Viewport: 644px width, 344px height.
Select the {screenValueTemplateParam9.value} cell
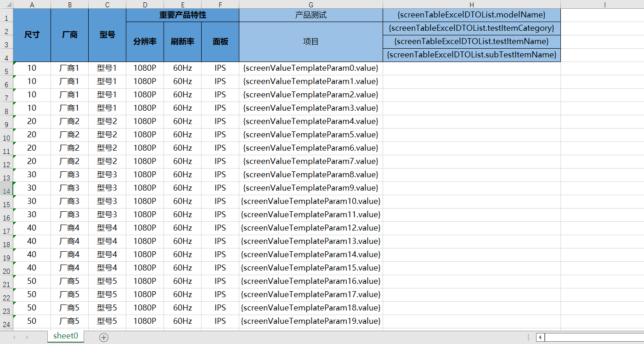pyautogui.click(x=311, y=188)
